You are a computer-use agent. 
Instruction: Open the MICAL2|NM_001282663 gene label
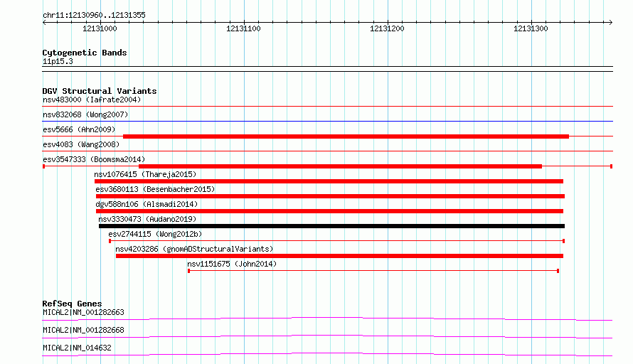[83, 312]
